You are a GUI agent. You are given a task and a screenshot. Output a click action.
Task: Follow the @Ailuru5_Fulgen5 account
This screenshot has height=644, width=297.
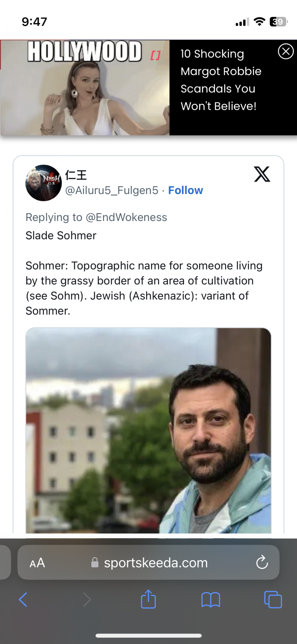[186, 190]
